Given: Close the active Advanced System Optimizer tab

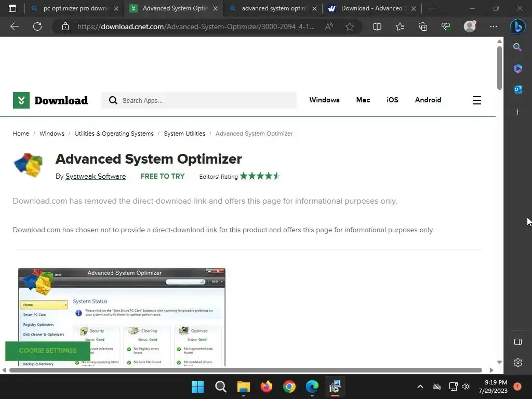Looking at the screenshot, I should 215,8.
